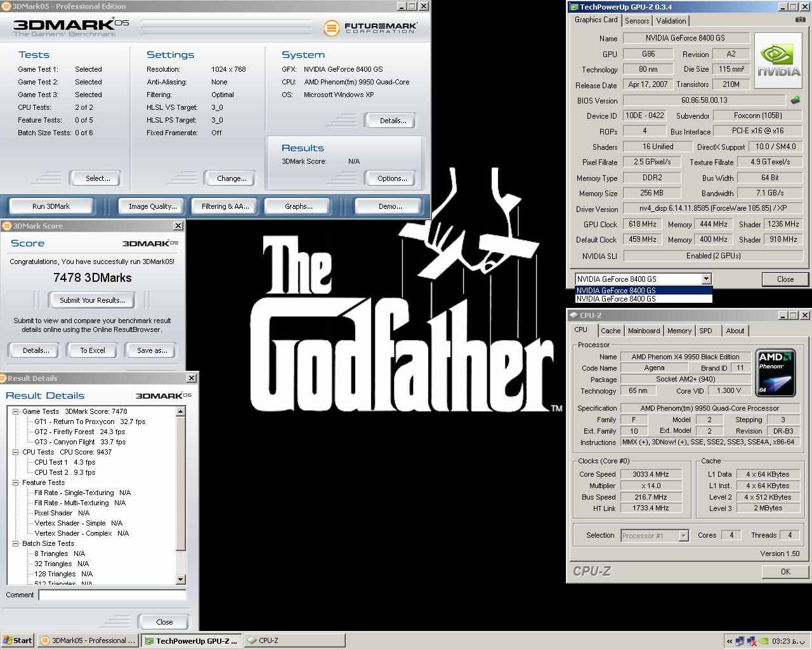Collapse the Feature Tests tree node

coord(16,482)
